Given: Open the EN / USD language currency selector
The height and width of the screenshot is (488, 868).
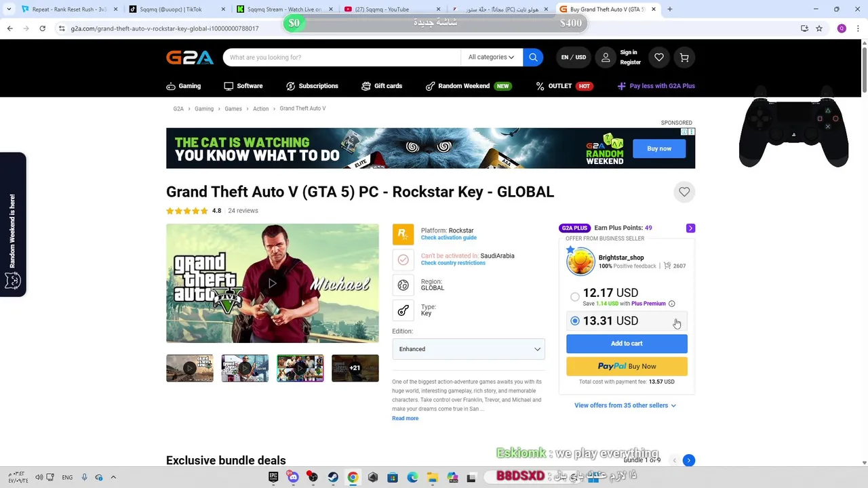Looking at the screenshot, I should pyautogui.click(x=574, y=58).
